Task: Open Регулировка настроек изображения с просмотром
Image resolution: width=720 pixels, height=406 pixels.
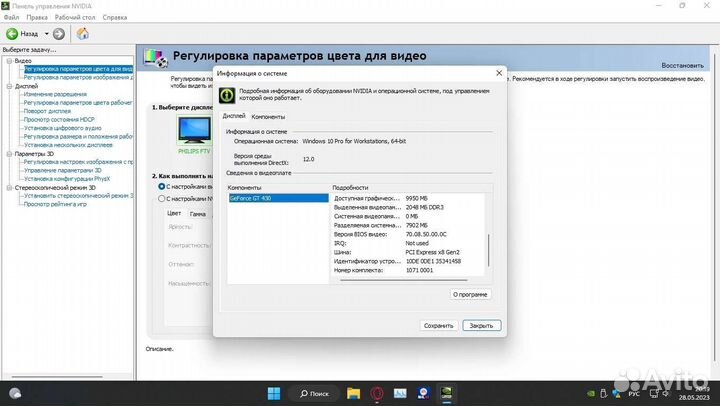Action: [78, 162]
